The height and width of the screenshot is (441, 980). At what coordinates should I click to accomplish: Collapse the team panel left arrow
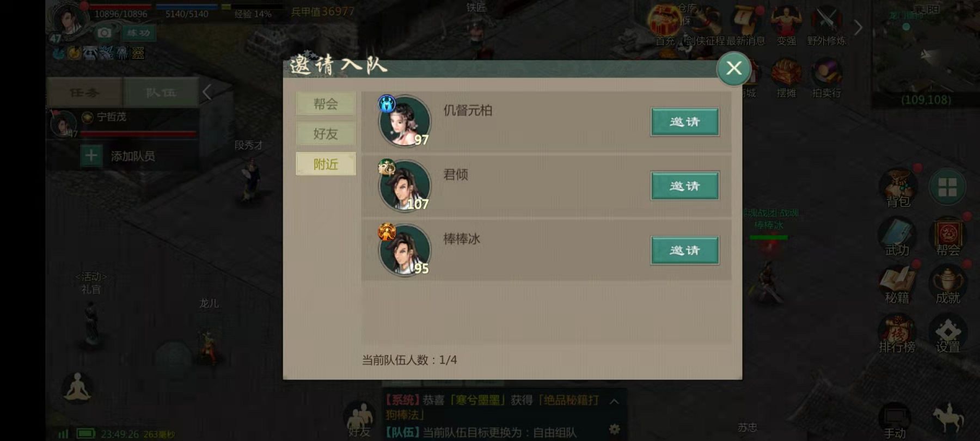207,92
